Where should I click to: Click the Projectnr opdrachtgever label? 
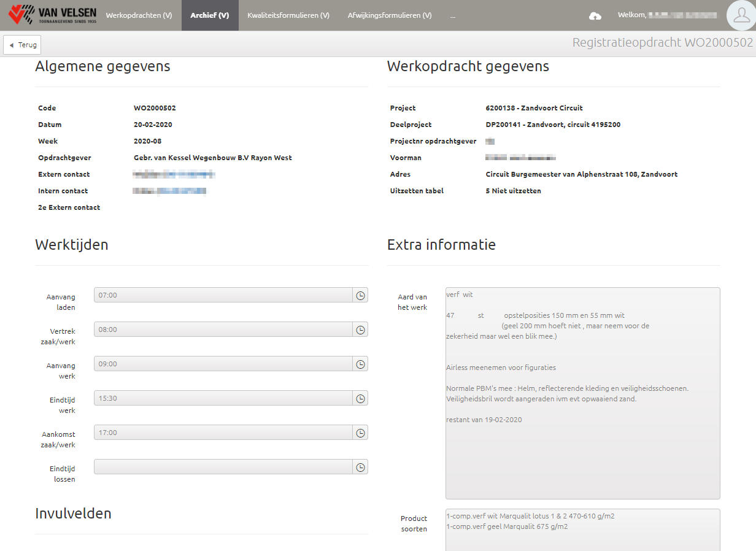433,141
